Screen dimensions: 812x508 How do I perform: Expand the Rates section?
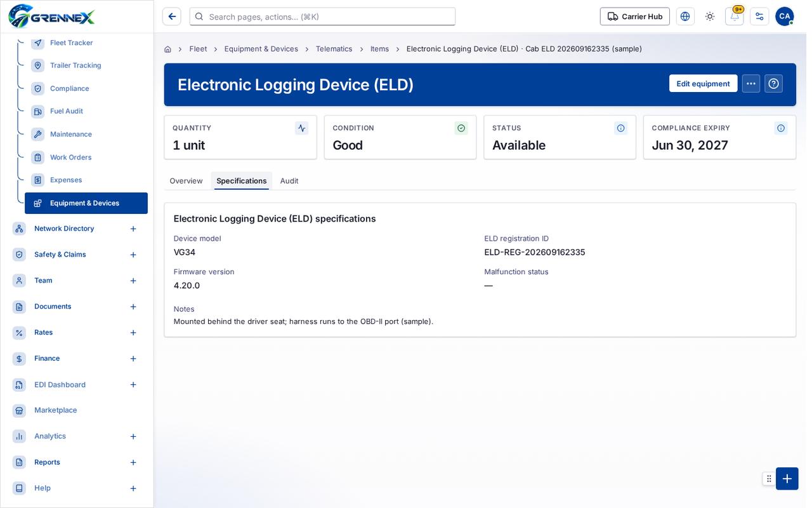point(133,333)
